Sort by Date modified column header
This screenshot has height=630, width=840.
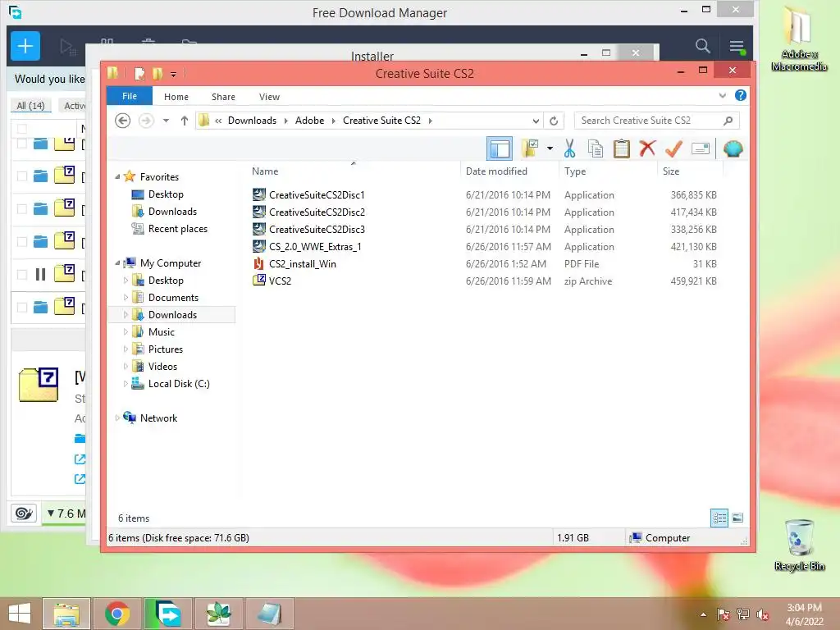[x=509, y=171]
